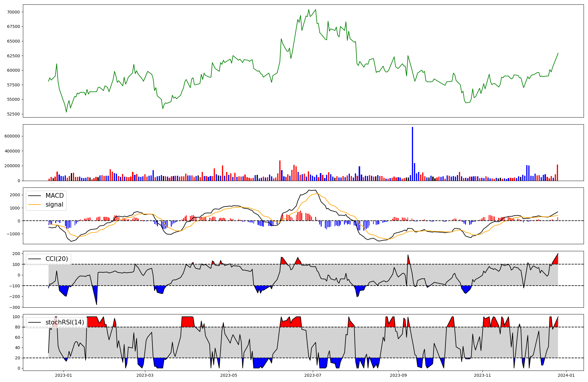Click the 52500 price axis label
Viewport: 588px width, 382px height.
coord(14,114)
